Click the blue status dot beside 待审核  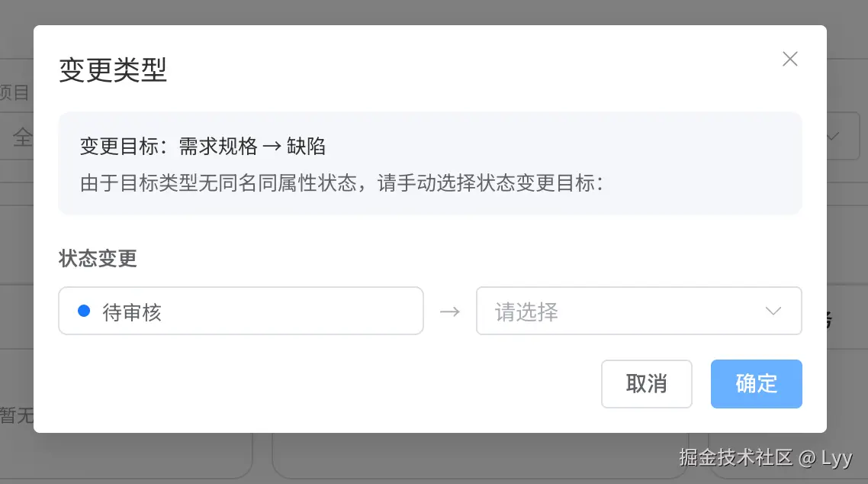coord(84,311)
